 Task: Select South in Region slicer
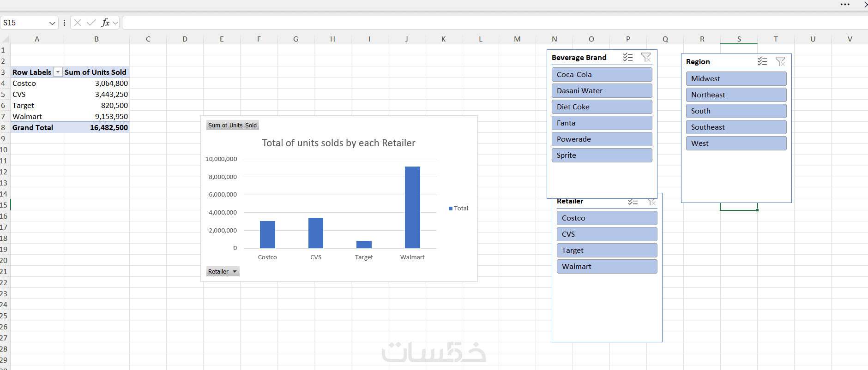736,111
